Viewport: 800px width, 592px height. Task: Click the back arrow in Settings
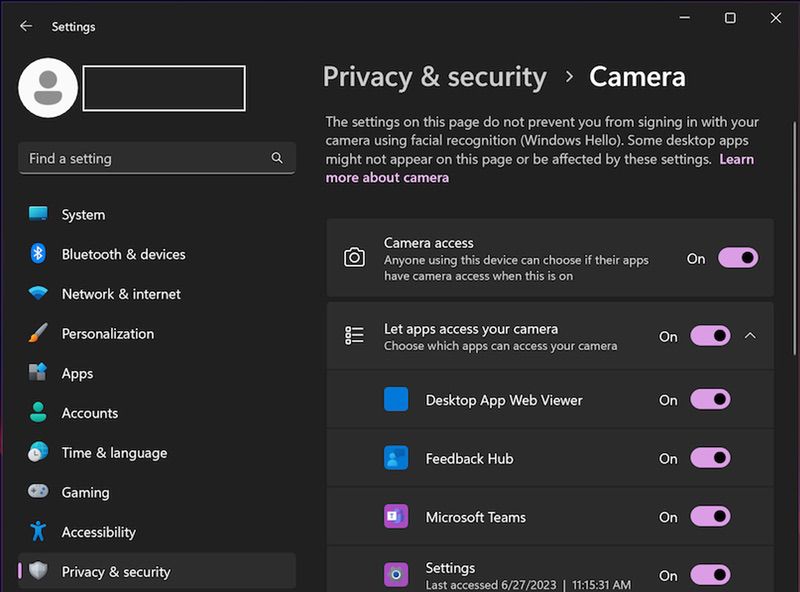click(x=26, y=26)
